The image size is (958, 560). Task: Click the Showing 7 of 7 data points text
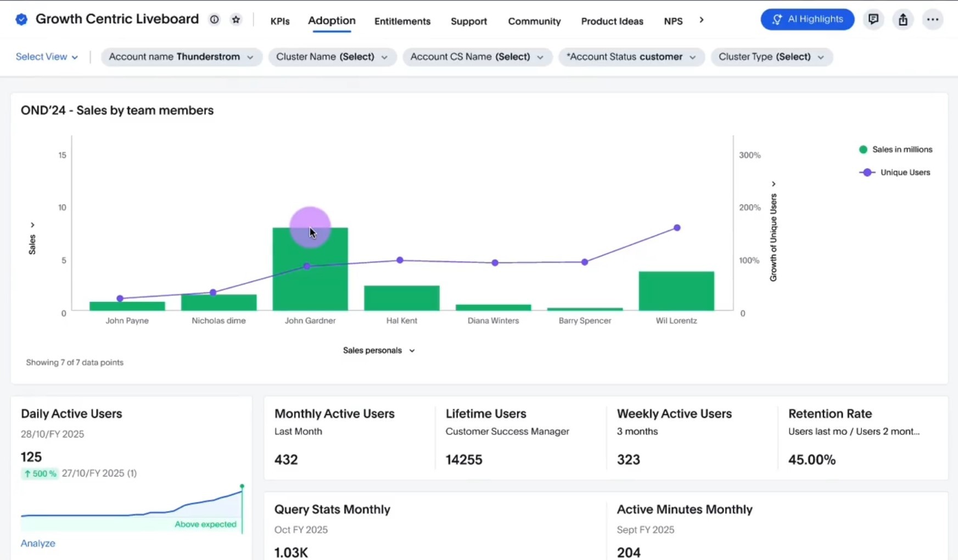coord(75,362)
